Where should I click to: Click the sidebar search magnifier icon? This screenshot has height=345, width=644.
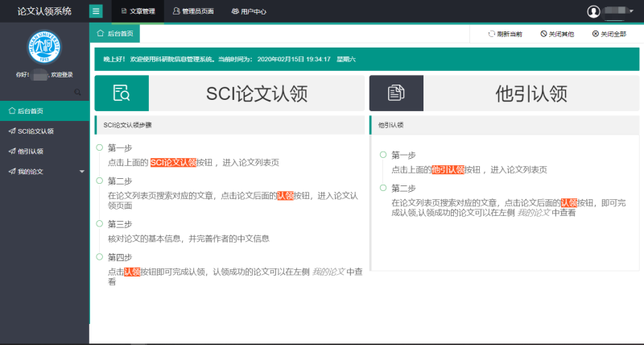pos(77,93)
